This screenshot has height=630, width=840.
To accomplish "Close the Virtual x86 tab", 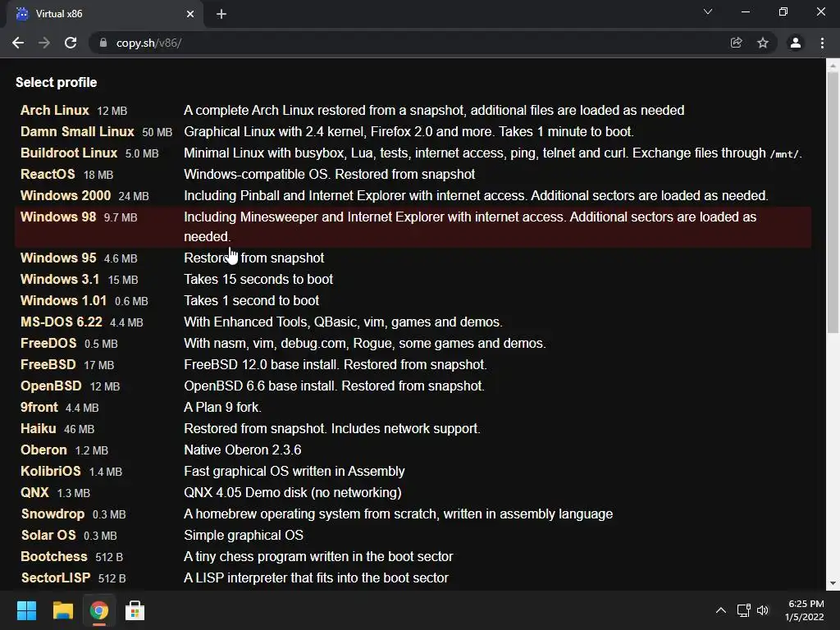I will point(190,14).
